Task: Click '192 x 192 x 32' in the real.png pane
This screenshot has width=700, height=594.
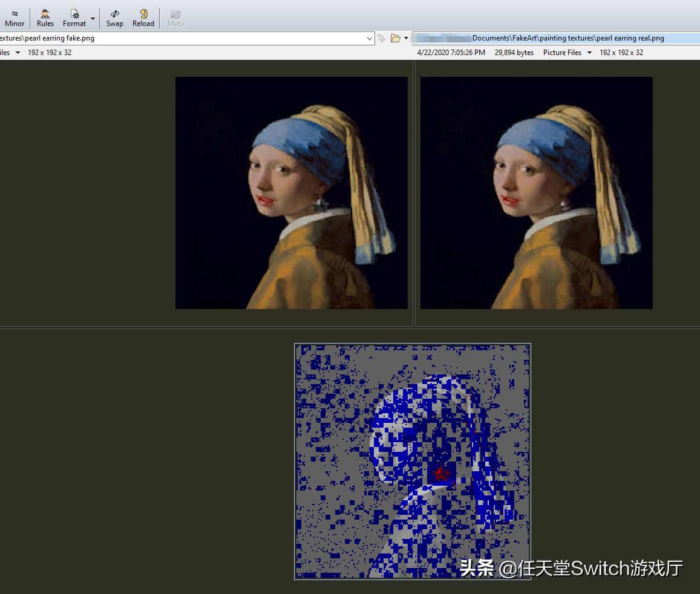Action: click(x=621, y=53)
